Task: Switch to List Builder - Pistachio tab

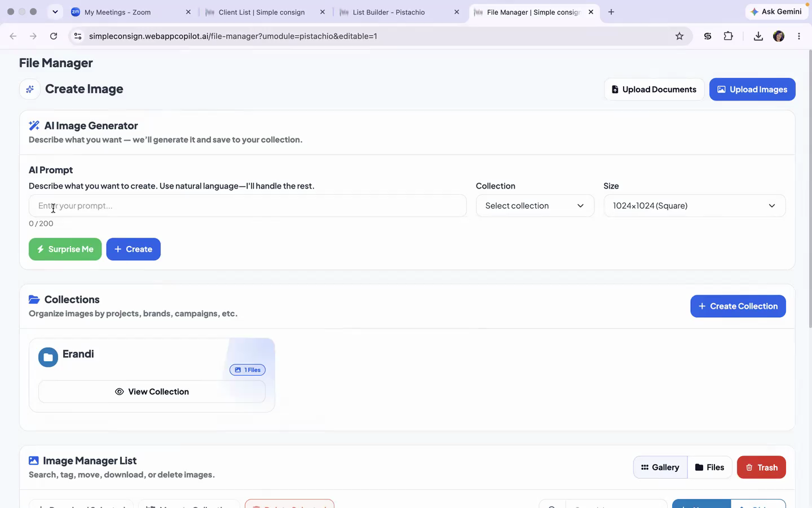Action: (399, 12)
